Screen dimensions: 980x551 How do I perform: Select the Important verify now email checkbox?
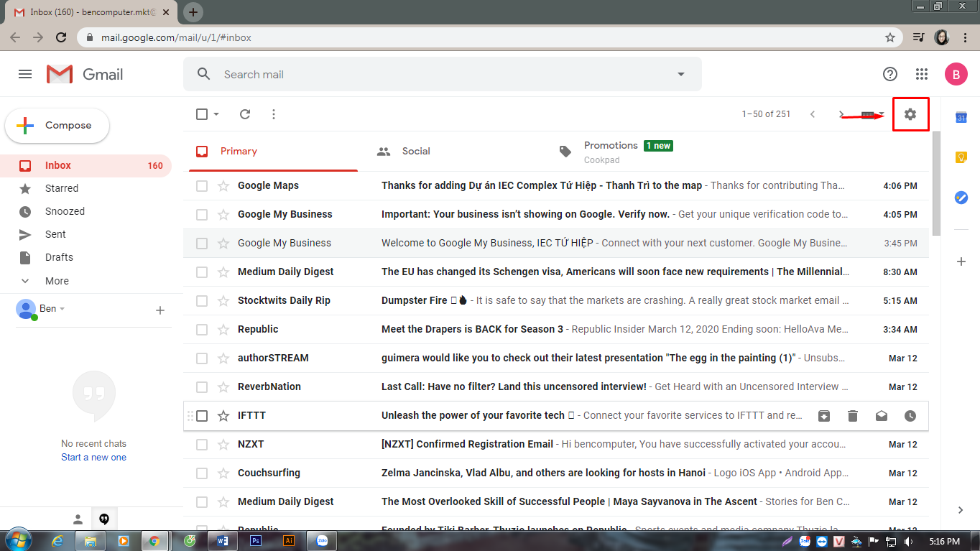pos(202,214)
